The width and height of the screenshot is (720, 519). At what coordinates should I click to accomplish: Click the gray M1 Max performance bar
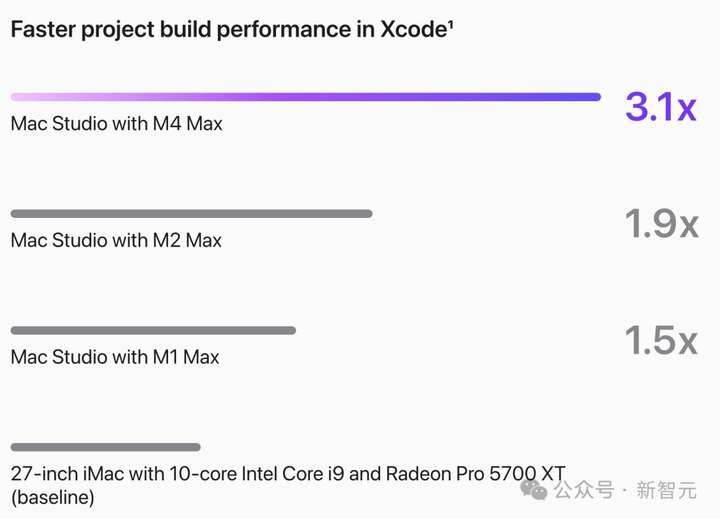tap(153, 330)
